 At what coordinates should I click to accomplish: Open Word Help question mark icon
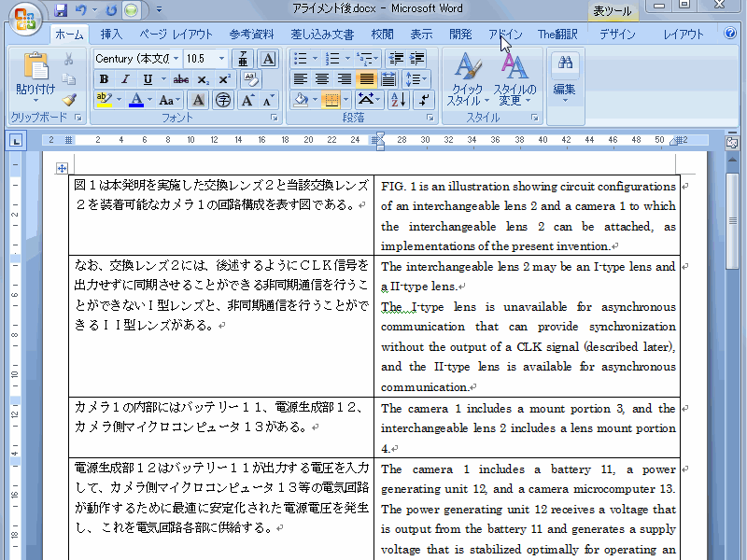730,34
